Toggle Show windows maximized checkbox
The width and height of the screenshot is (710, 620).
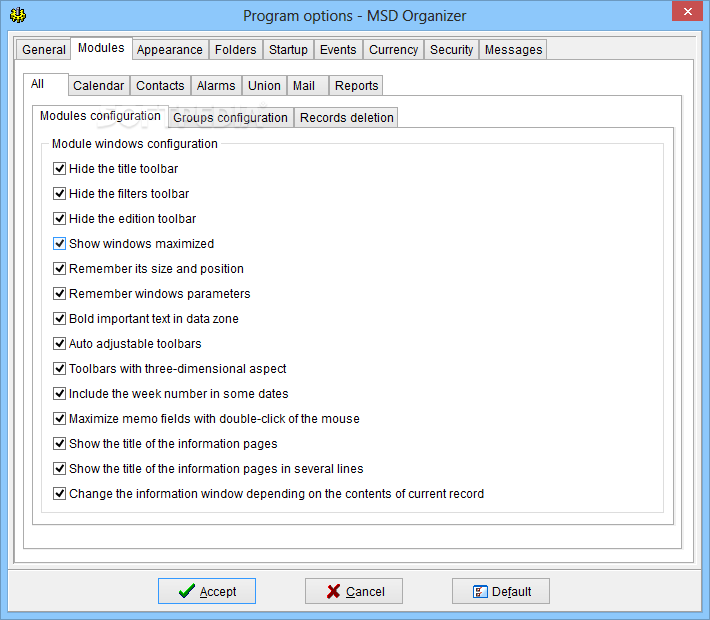[x=59, y=244]
